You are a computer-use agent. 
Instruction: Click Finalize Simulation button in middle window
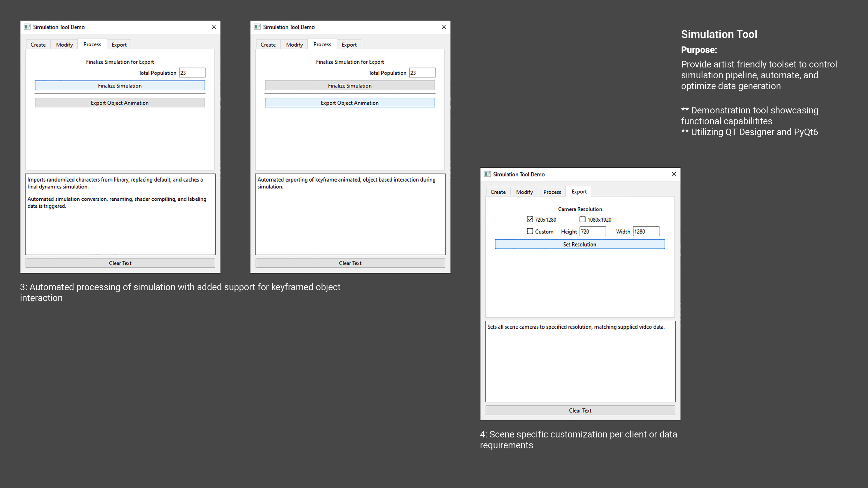click(350, 86)
